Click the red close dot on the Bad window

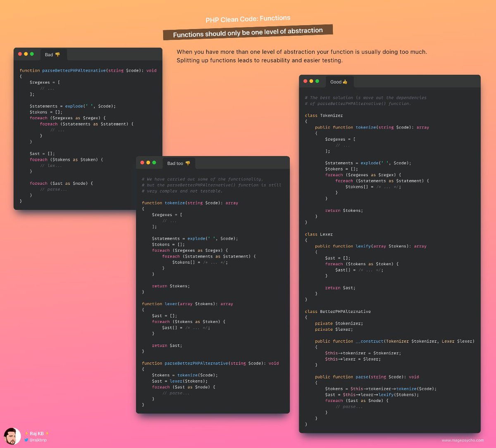(19, 54)
